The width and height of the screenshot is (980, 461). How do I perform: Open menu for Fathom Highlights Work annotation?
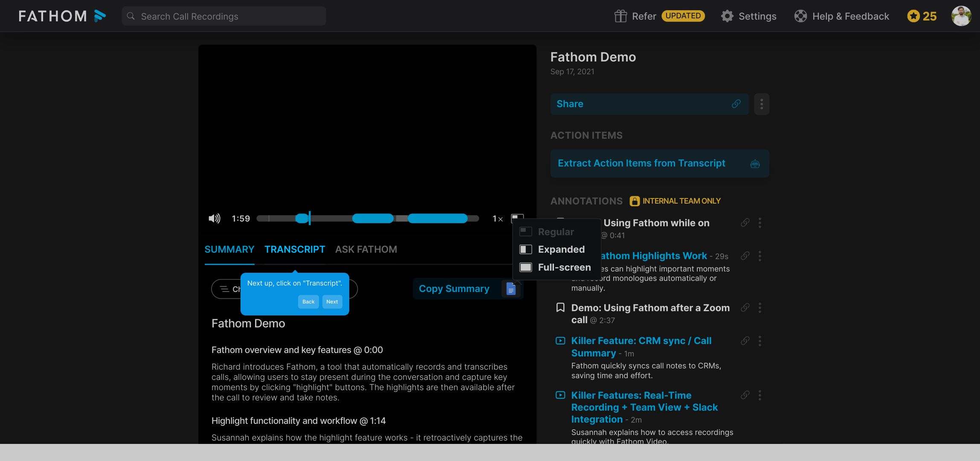[x=760, y=256]
